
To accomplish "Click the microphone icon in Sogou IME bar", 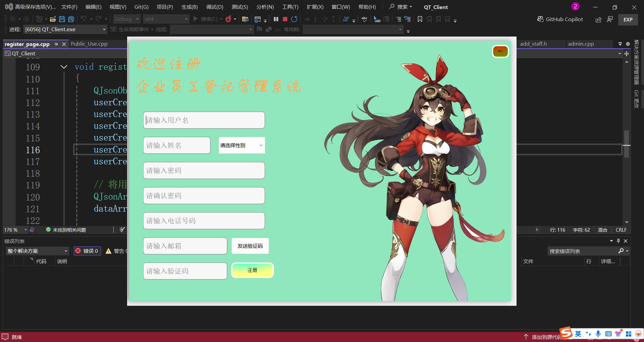I will pos(598,334).
